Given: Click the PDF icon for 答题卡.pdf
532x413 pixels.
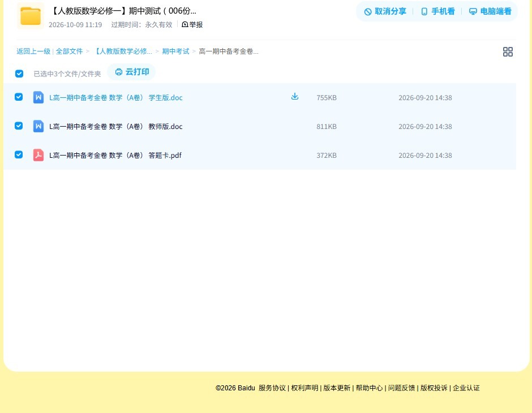Looking at the screenshot, I should coord(38,155).
